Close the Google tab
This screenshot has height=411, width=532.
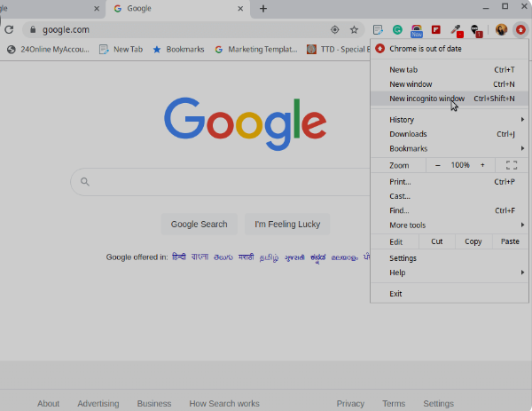click(x=240, y=9)
